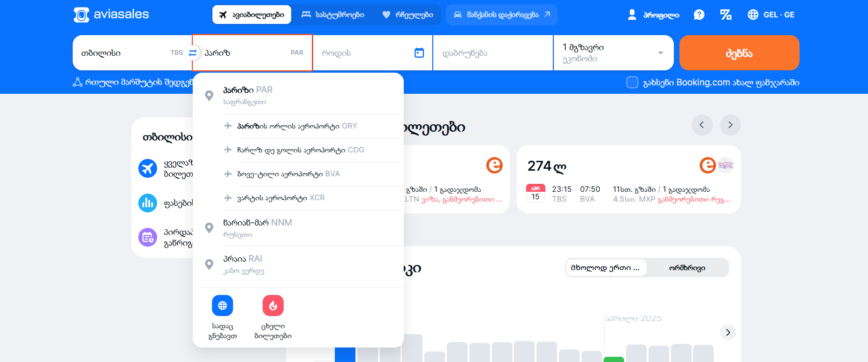Swap origin and destination cities
The image size is (868, 362).
click(x=192, y=53)
